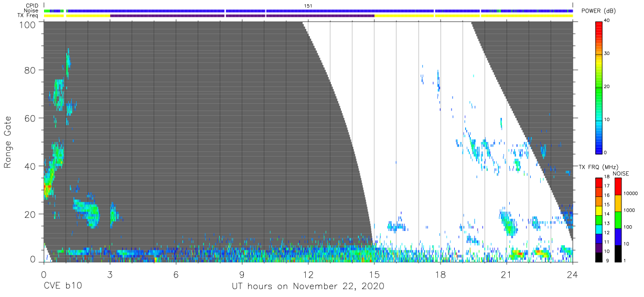Click the POWER (dB) color bar
The image size is (644, 297).
(x=599, y=87)
